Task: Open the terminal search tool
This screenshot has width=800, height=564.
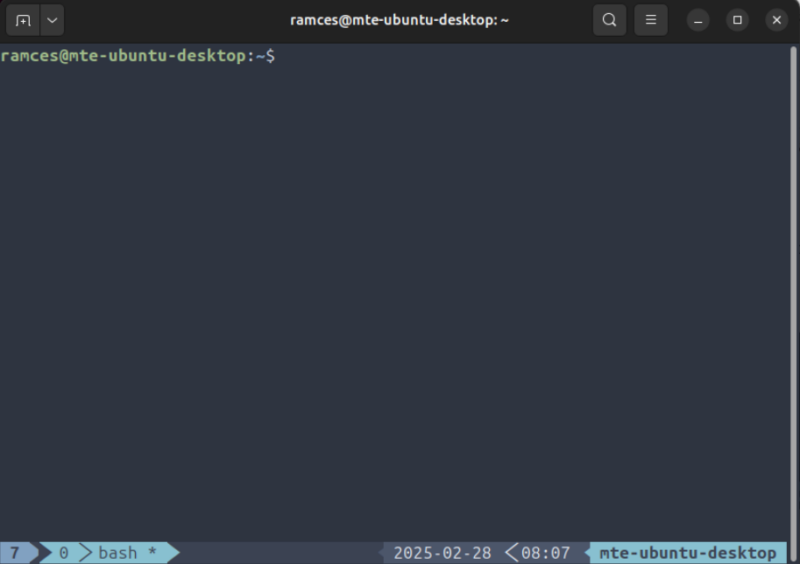Action: point(609,20)
